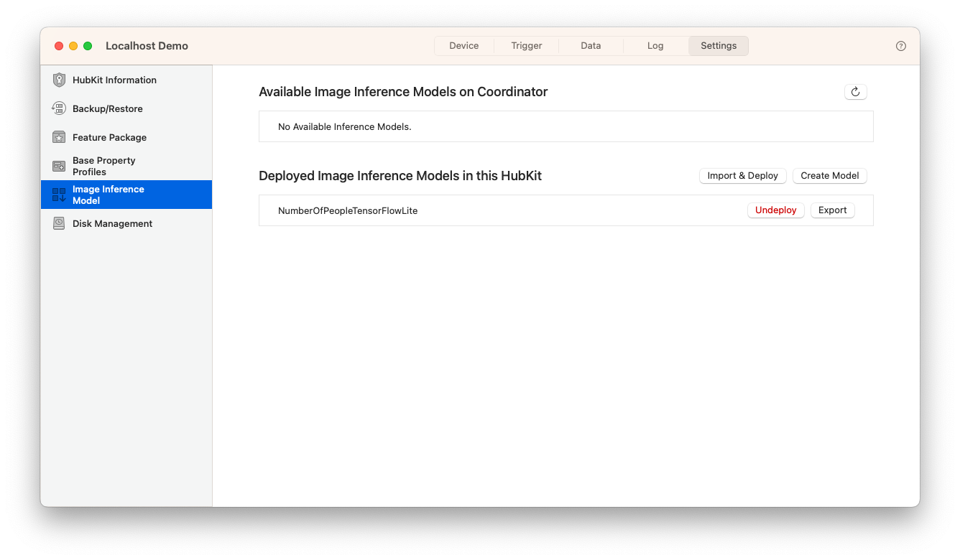Click the Localhost Demo window title

(x=147, y=45)
